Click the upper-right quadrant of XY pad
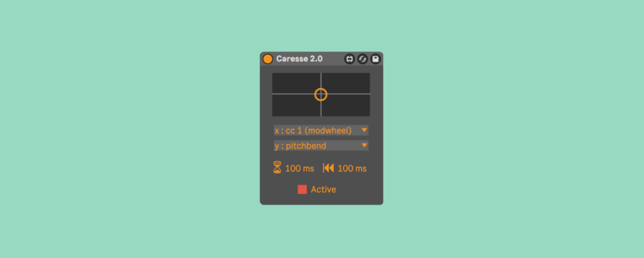 (346, 83)
